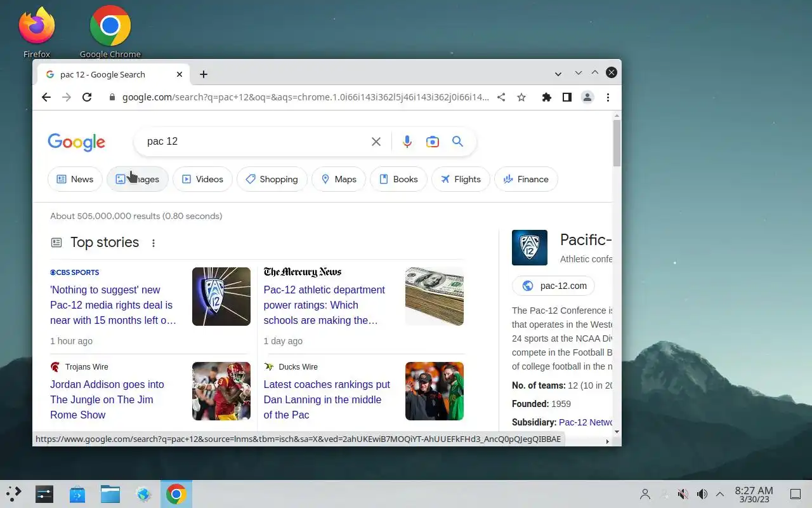The image size is (812, 508).
Task: Open the user account tray icon
Action: pyautogui.click(x=645, y=494)
